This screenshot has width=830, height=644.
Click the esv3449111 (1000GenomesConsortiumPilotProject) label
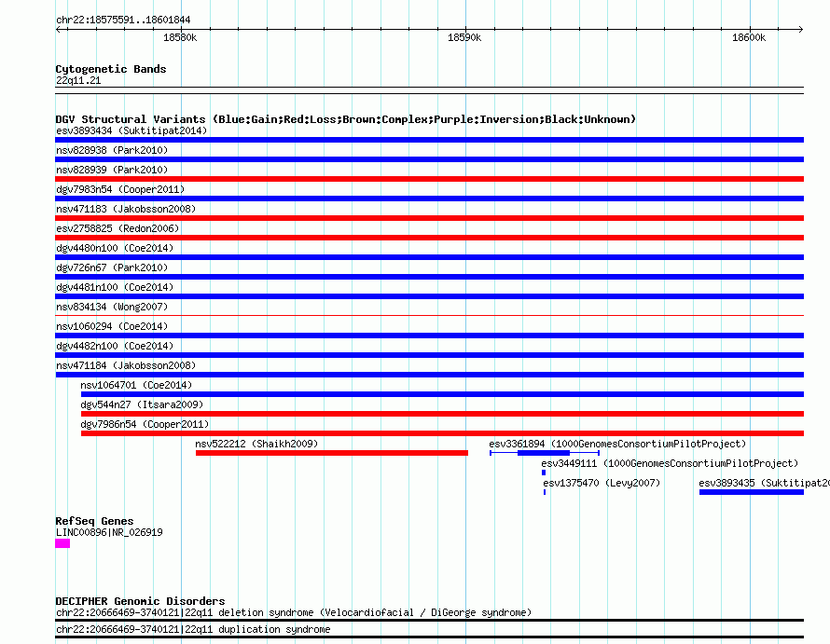pos(670,463)
